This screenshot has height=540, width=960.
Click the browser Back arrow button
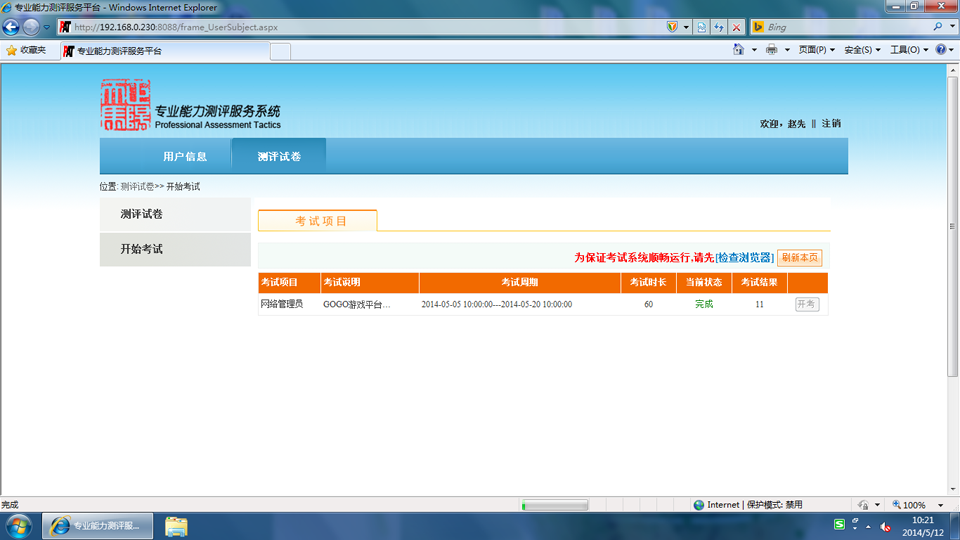coord(11,27)
